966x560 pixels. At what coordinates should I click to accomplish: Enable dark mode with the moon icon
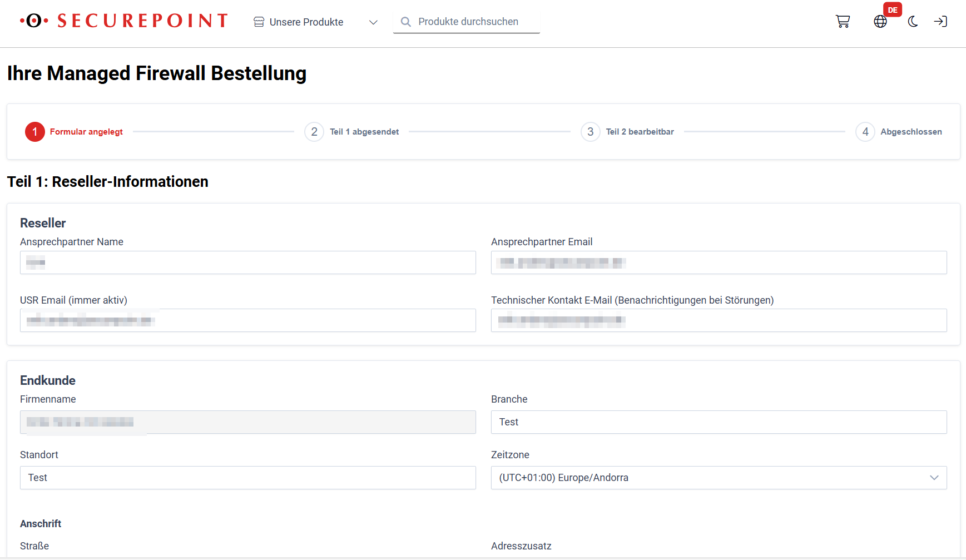(913, 21)
